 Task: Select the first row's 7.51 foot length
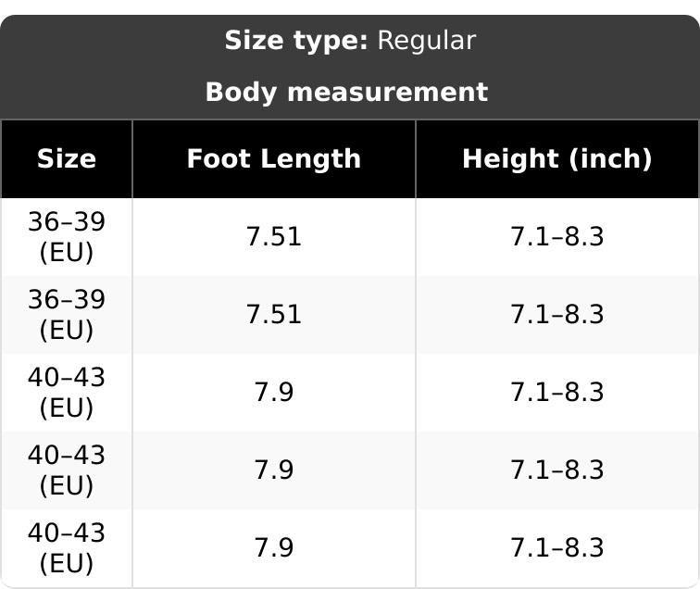pyautogui.click(x=274, y=237)
